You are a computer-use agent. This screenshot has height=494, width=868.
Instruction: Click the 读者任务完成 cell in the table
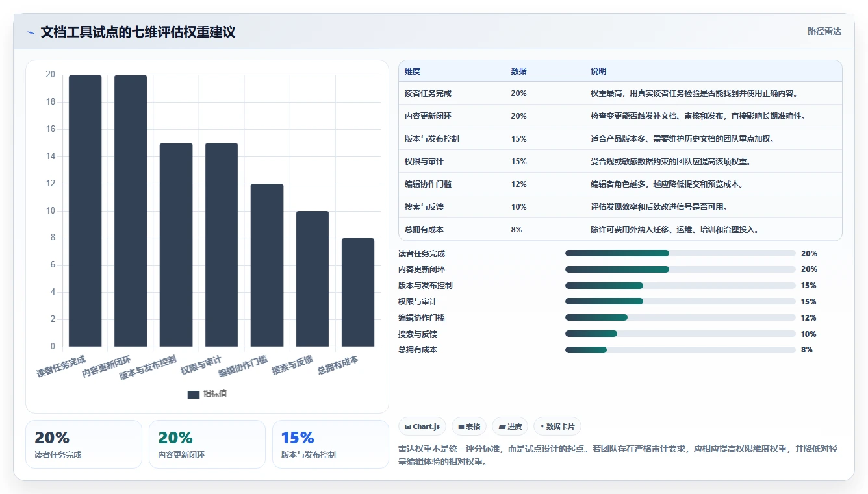coord(428,93)
